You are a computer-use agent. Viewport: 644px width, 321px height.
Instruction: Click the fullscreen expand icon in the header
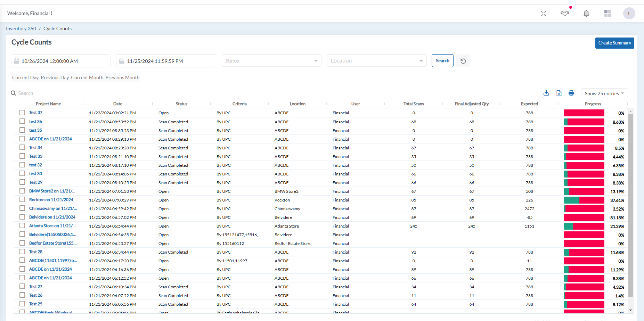[543, 13]
